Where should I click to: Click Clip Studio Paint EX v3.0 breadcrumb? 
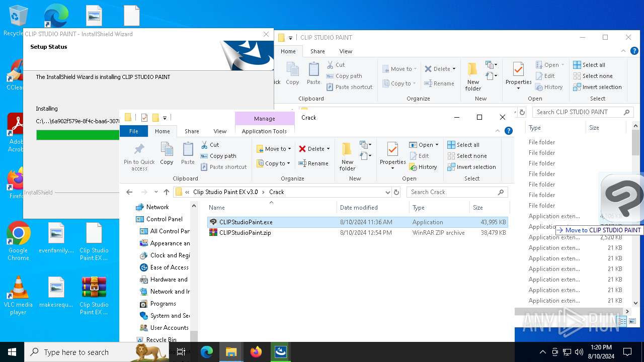(x=225, y=192)
